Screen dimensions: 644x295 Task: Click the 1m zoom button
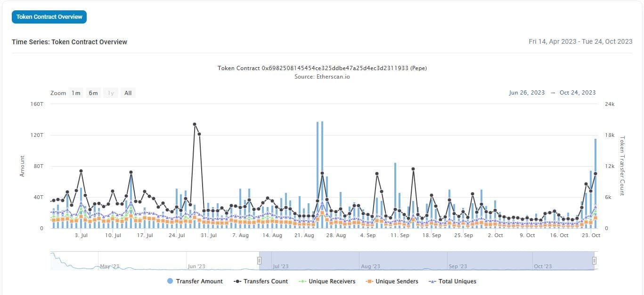pyautogui.click(x=76, y=93)
